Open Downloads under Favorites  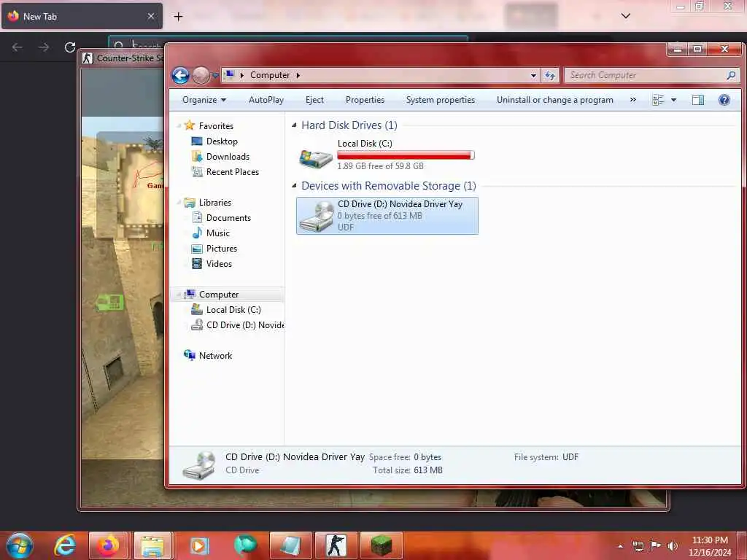coord(228,157)
